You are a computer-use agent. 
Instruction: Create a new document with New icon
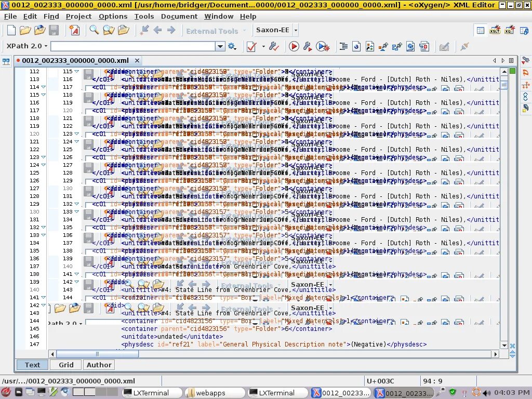11,30
